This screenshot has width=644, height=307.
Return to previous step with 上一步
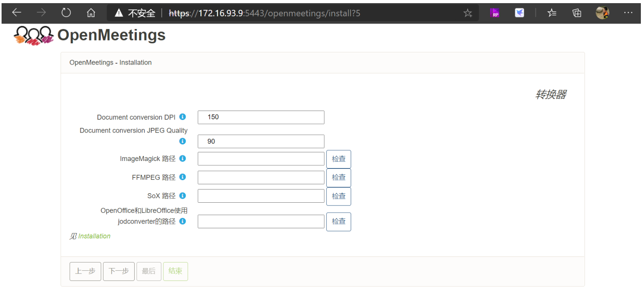[85, 271]
